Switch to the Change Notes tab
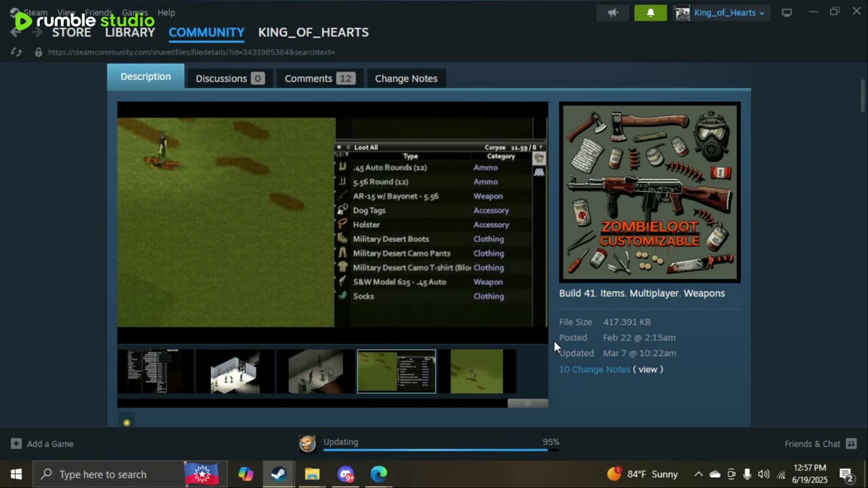The image size is (868, 488). pyautogui.click(x=406, y=78)
